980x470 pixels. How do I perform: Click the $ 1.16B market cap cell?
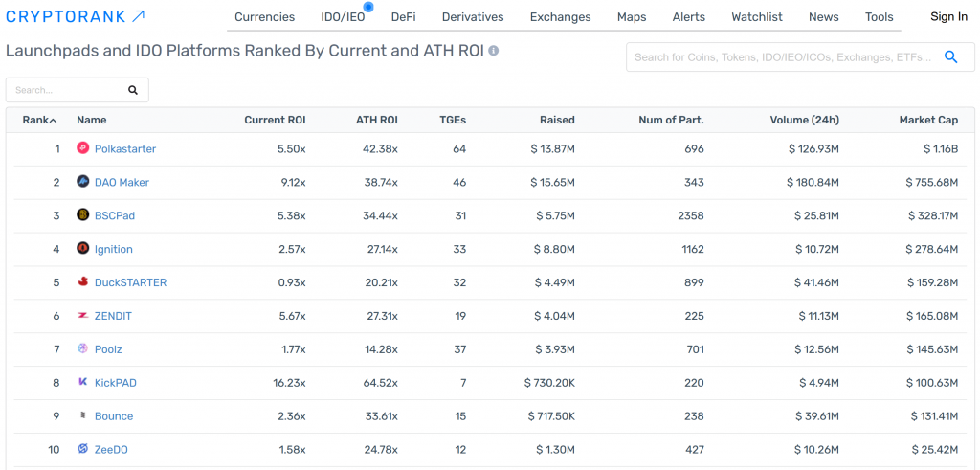[x=941, y=148]
